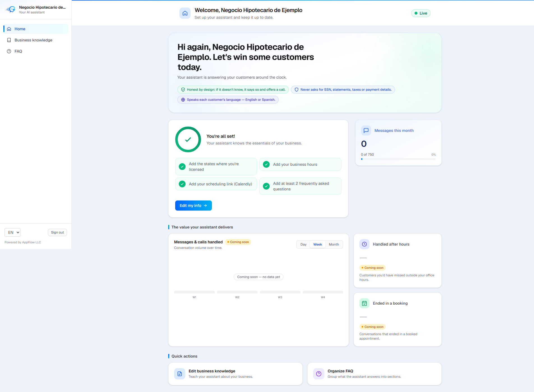The height and width of the screenshot is (392, 534).
Task: Click the Sign out button
Action: coord(57,232)
